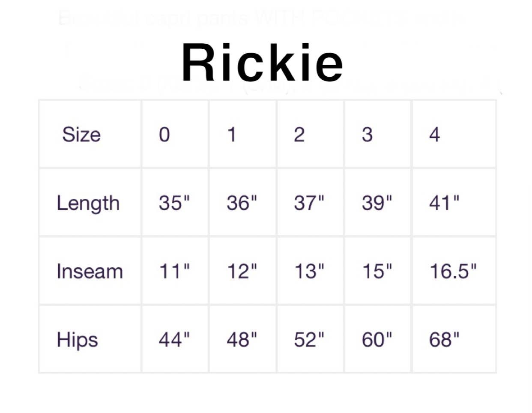
Task: Click the 35" length cell
Action: (x=174, y=203)
